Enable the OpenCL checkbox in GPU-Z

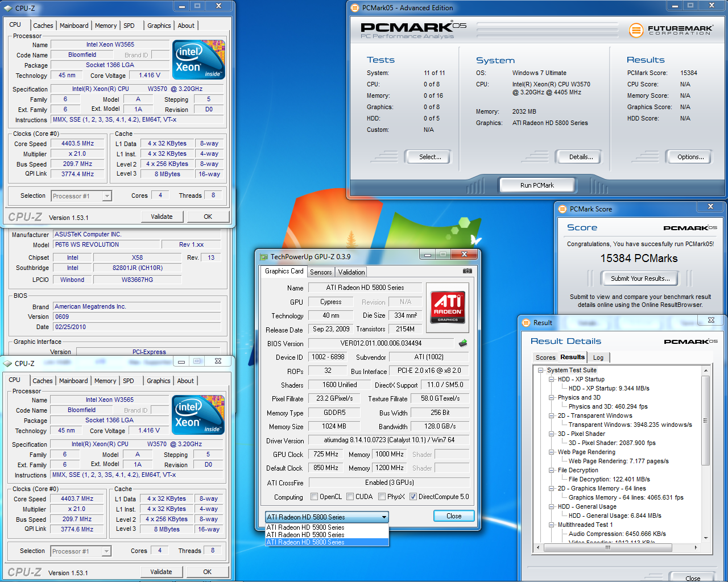coord(314,497)
